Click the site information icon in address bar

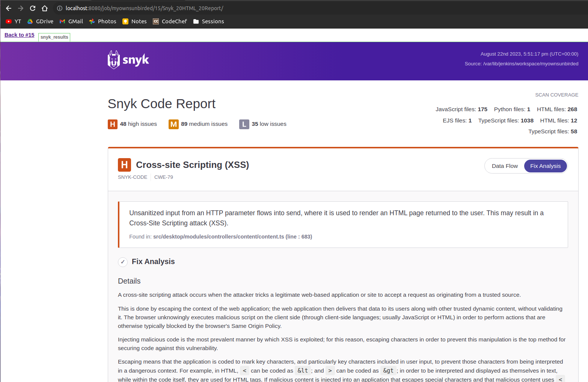coord(60,8)
